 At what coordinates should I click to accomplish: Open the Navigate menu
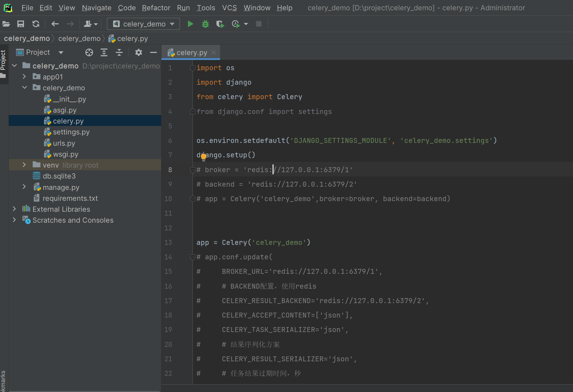96,8
